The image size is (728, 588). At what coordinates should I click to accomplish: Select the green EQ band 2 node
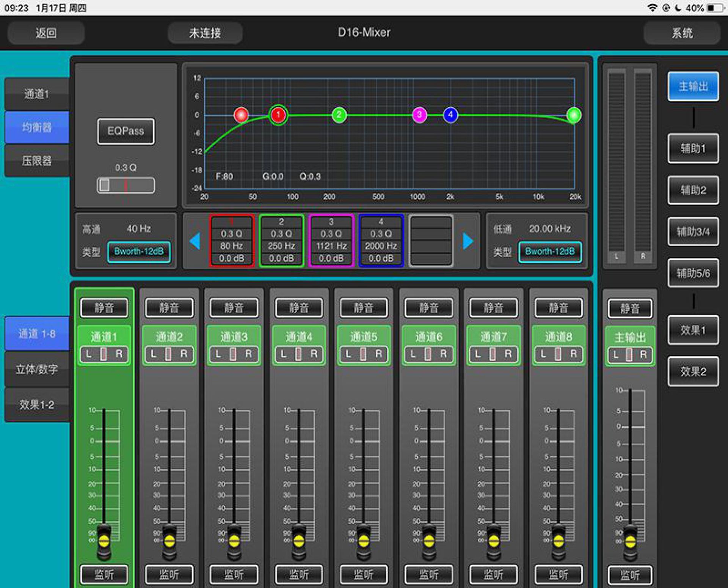tap(339, 115)
